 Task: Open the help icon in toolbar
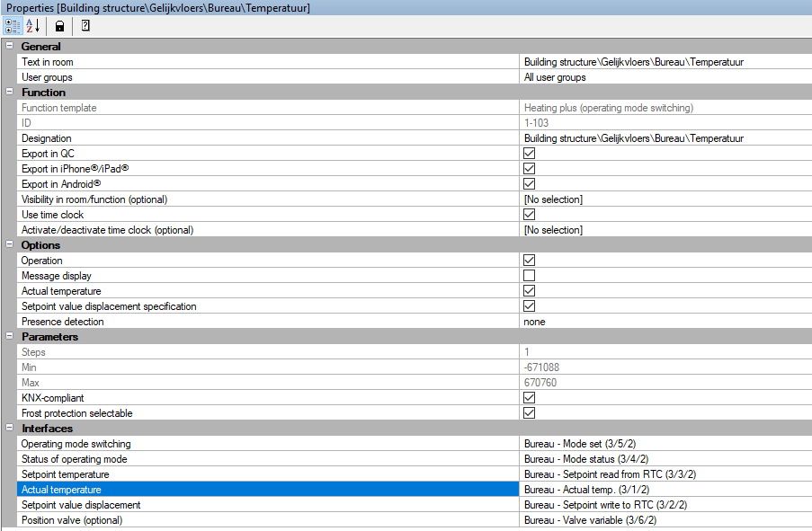click(x=85, y=26)
